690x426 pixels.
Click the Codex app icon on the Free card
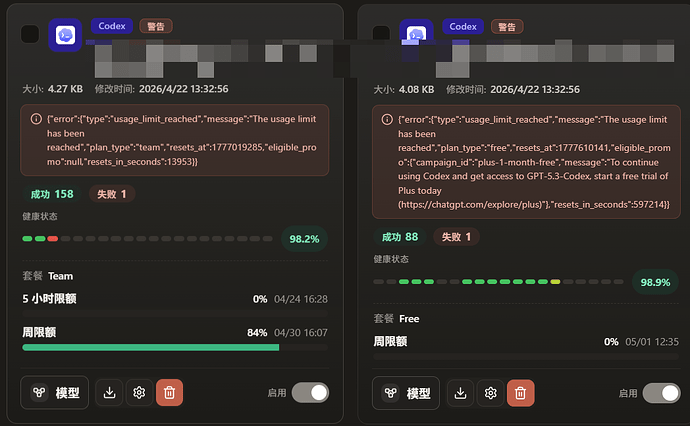tap(416, 30)
